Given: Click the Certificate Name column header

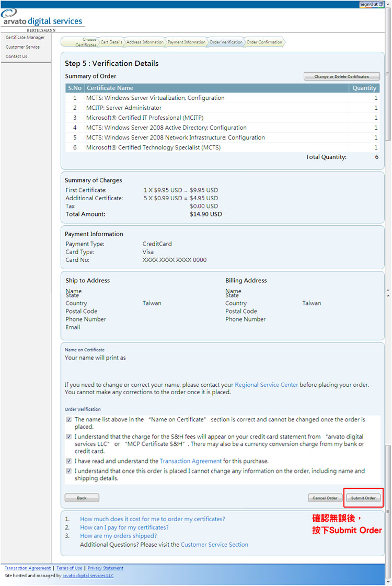Looking at the screenshot, I should click(x=217, y=88).
